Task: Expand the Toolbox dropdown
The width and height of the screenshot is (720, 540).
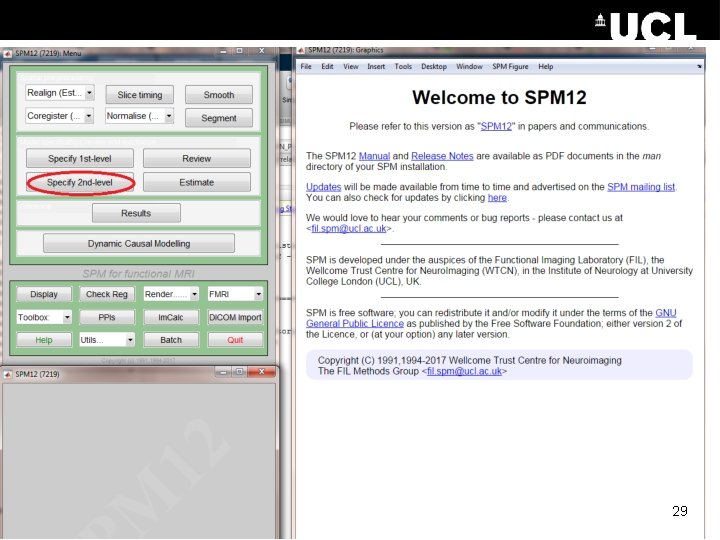Action: [x=44, y=317]
